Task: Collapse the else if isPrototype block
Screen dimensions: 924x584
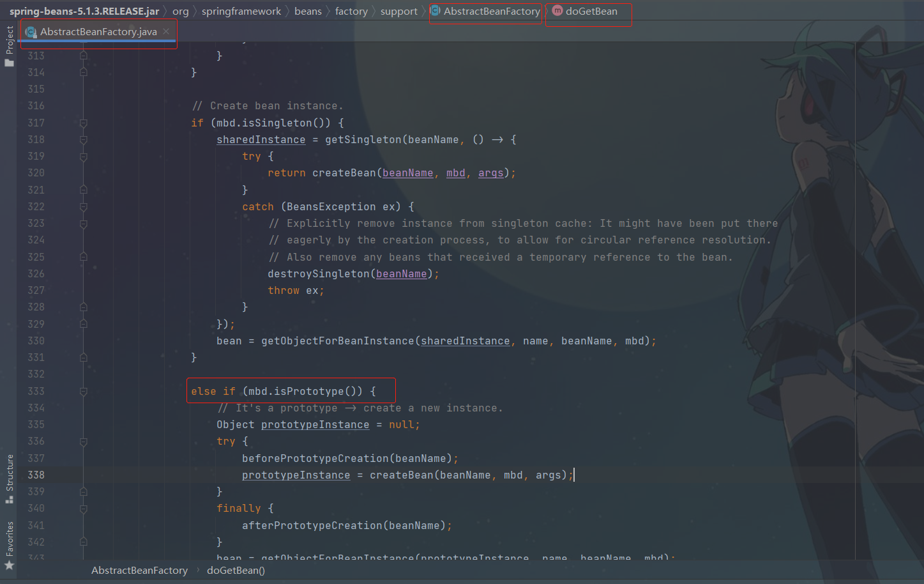Action: pos(84,391)
